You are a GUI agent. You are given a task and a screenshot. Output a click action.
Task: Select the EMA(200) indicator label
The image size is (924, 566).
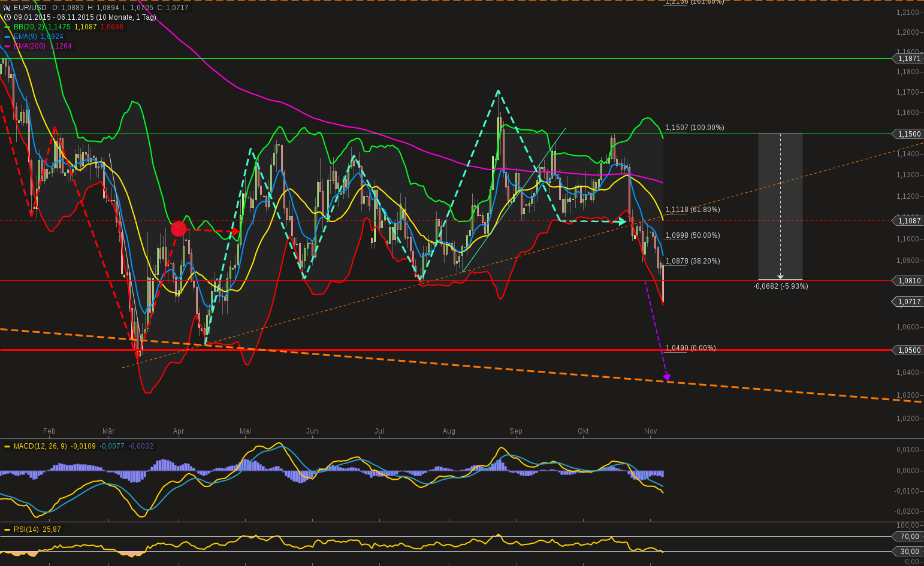(29, 46)
